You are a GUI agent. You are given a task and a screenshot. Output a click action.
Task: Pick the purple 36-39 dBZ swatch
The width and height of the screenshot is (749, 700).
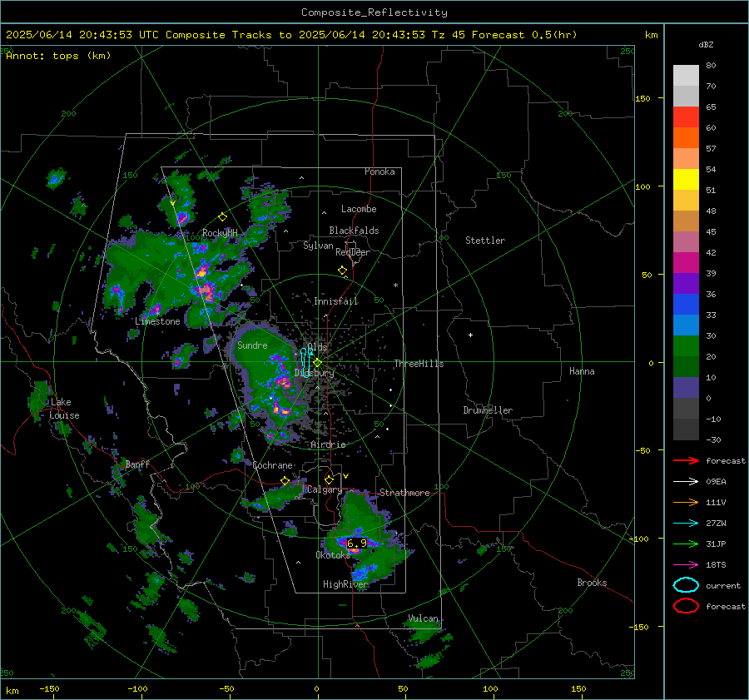686,284
